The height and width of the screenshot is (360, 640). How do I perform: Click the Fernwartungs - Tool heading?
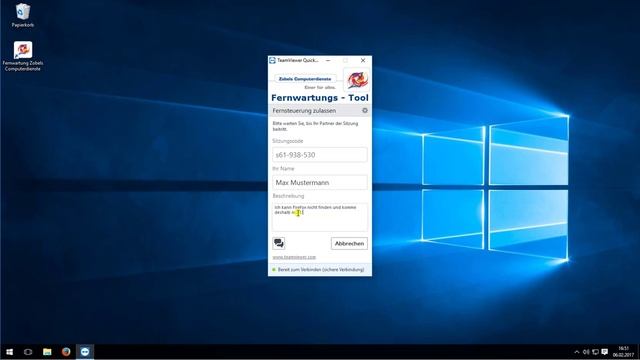(320, 98)
